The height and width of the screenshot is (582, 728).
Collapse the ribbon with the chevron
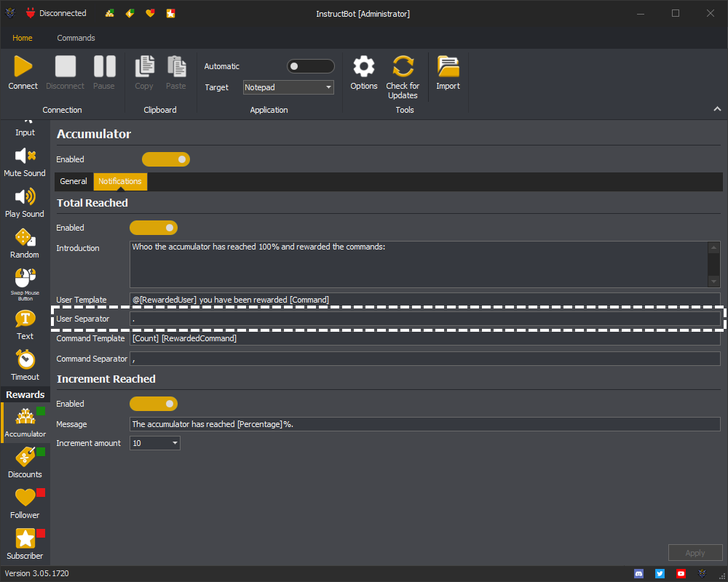[717, 108]
